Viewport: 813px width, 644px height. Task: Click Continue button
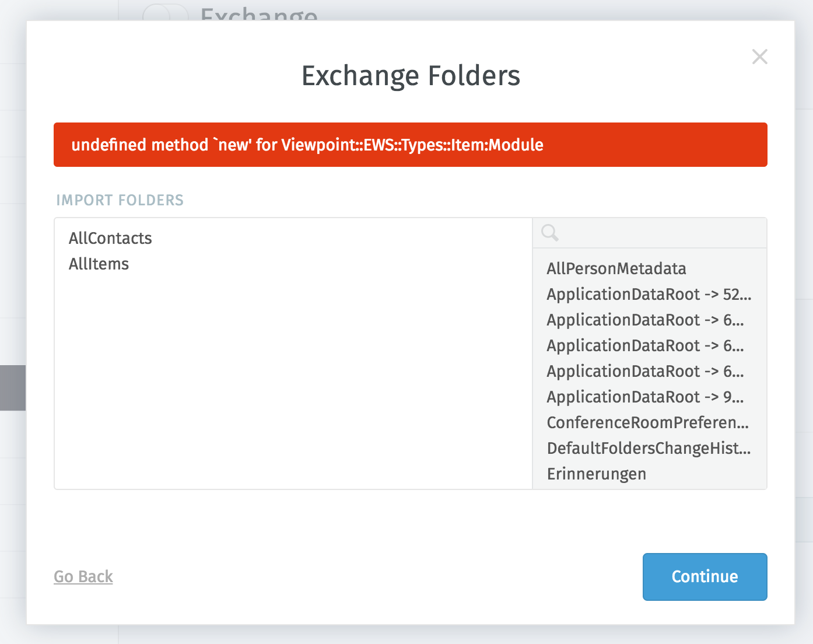click(x=705, y=576)
